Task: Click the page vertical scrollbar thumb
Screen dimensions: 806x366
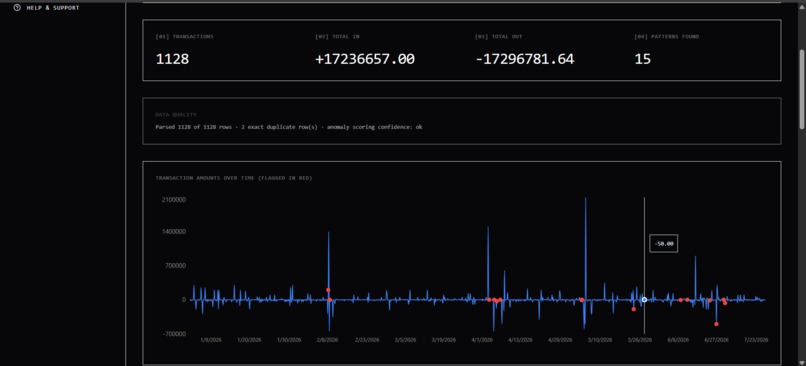Action: tap(802, 89)
